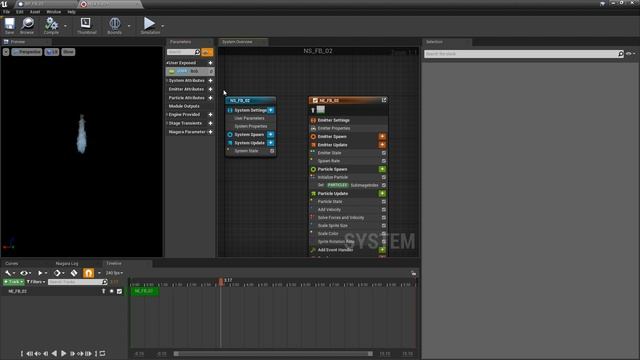640x360 pixels.
Task: Toggle Bounds display in toolbar
Action: pos(115,25)
